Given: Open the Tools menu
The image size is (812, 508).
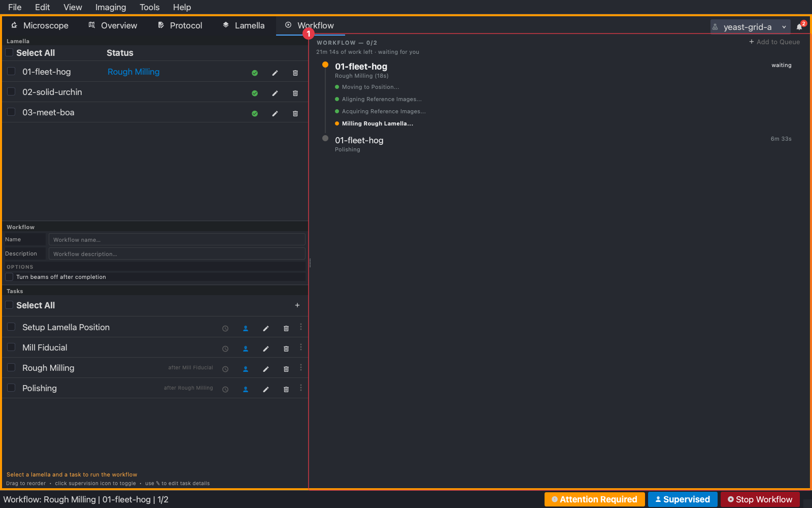Looking at the screenshot, I should coord(149,7).
